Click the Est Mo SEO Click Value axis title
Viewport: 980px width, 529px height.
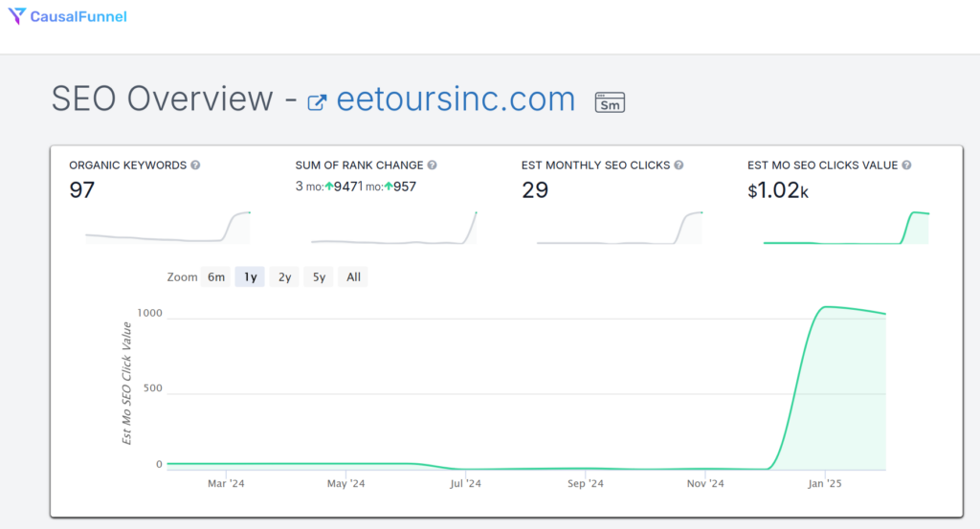[126, 384]
